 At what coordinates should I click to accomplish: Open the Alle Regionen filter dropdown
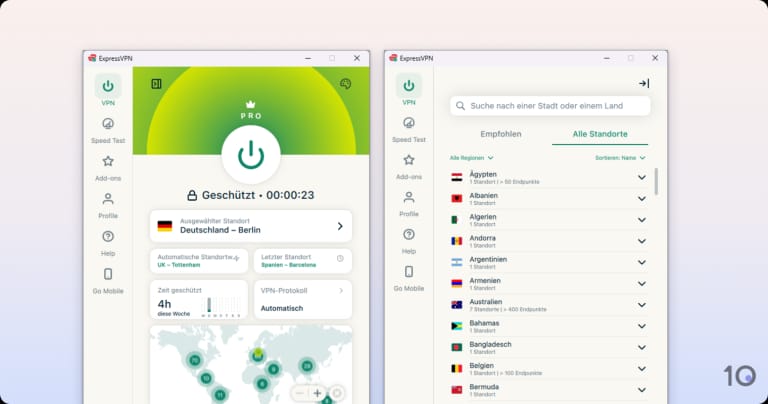(x=471, y=158)
